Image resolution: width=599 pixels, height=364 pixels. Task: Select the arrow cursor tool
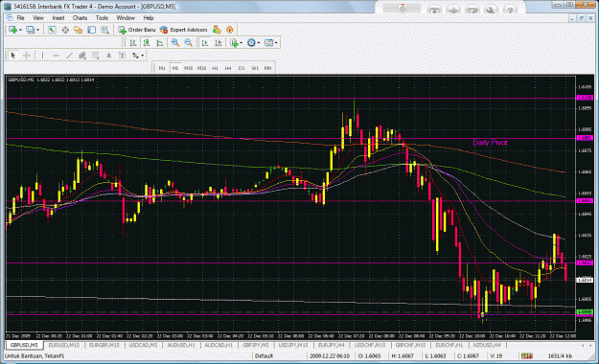coord(13,56)
